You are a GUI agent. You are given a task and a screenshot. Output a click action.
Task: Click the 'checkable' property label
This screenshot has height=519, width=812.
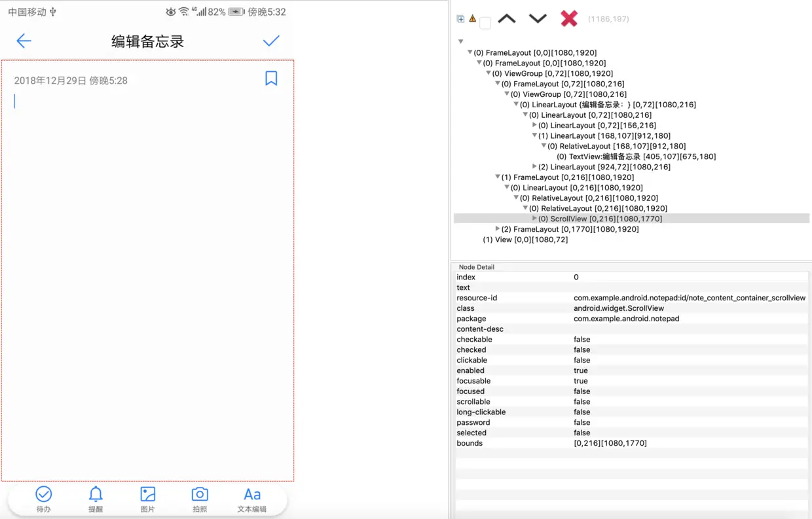coord(474,340)
